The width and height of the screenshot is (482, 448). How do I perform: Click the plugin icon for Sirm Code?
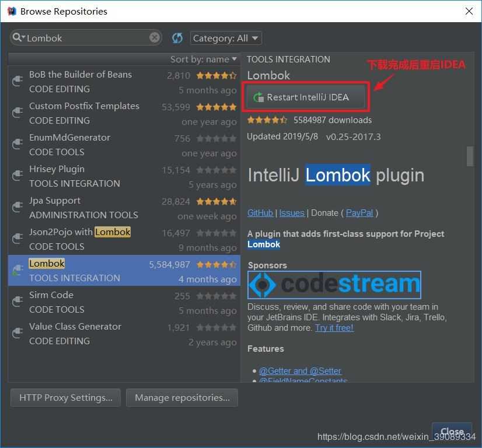(x=18, y=302)
